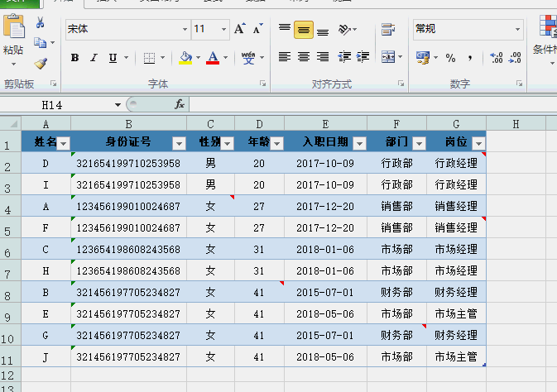Image resolution: width=557 pixels, height=392 pixels.
Task: Select cell 财务经理 in row 8
Action: 456,292
